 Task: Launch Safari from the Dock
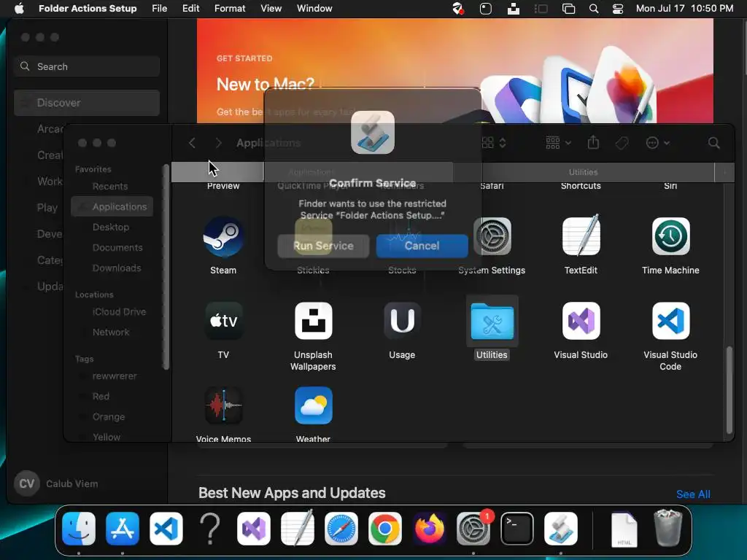341,529
